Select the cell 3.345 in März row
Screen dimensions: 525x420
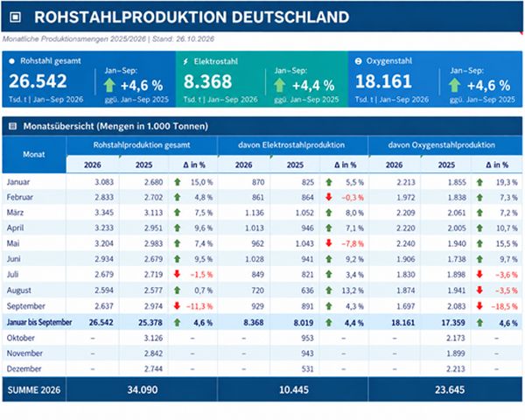tap(104, 213)
